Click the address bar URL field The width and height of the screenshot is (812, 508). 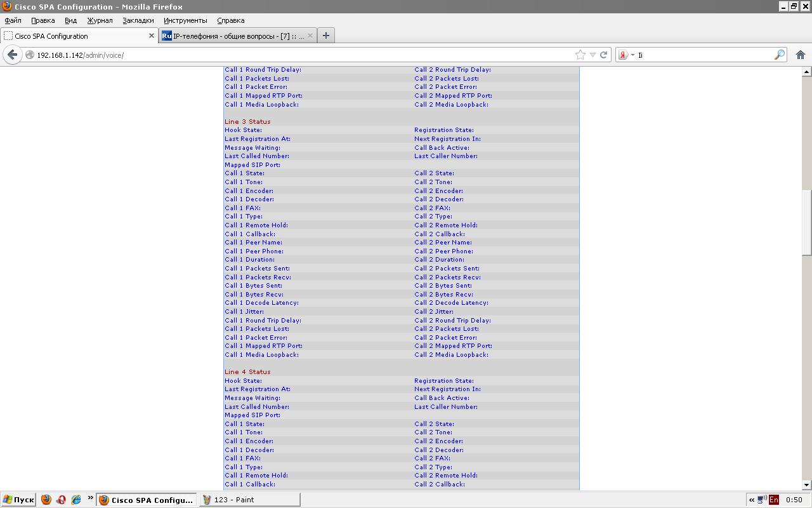point(304,55)
